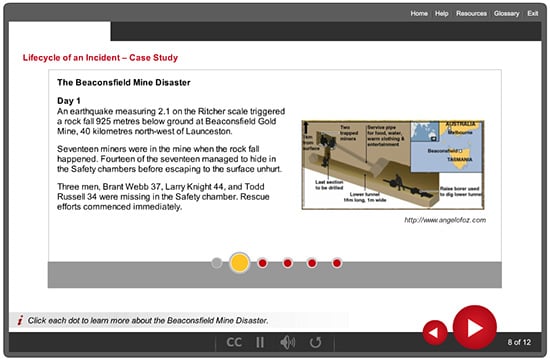Toggle closed captions with CC icon
This screenshot has height=362, width=550.
pyautogui.click(x=234, y=342)
